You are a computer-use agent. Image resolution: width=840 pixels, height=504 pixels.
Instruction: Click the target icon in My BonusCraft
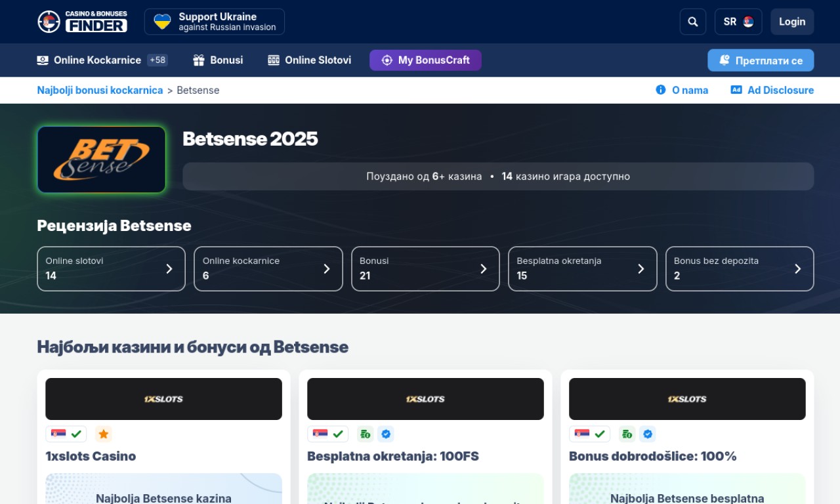point(387,60)
